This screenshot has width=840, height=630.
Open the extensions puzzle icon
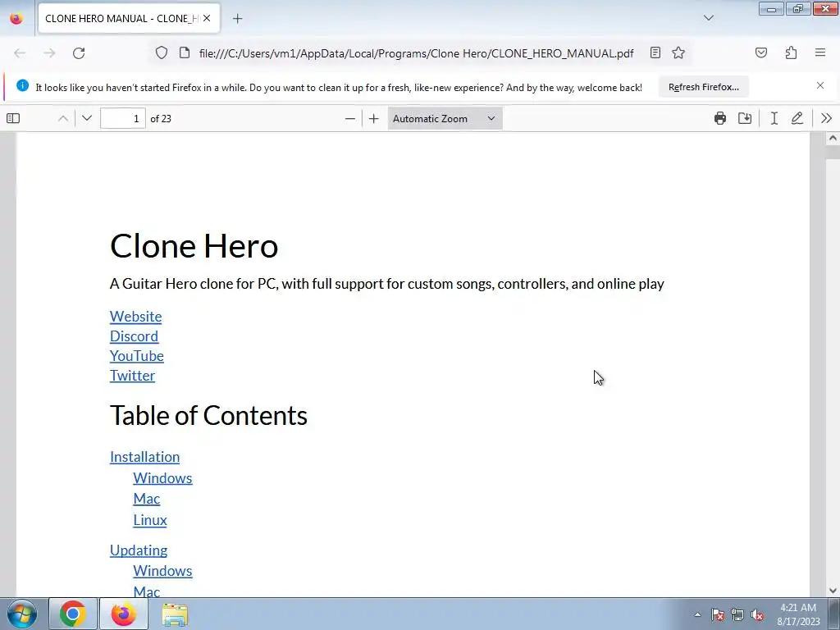pyautogui.click(x=792, y=52)
